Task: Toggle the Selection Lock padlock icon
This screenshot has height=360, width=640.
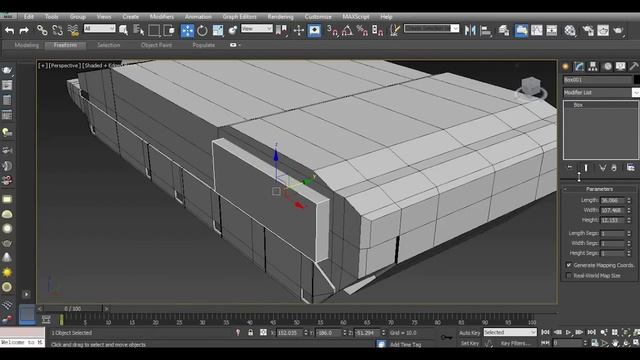Action: coord(251,333)
